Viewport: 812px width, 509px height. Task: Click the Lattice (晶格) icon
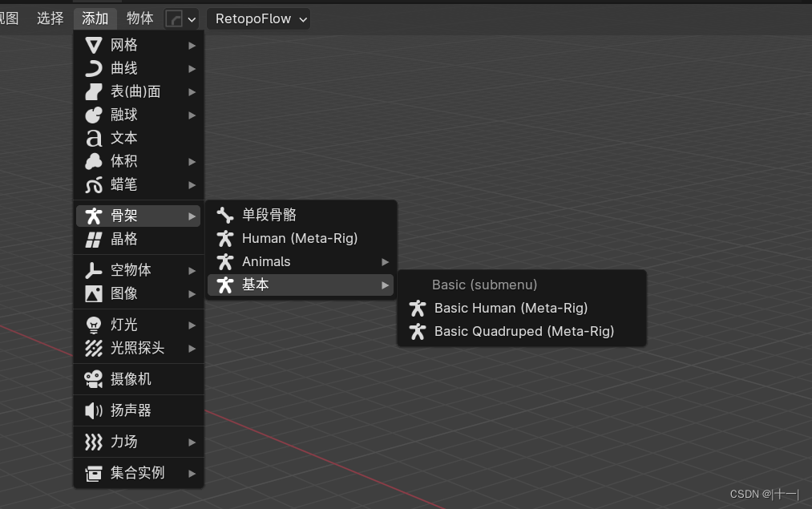pos(94,239)
